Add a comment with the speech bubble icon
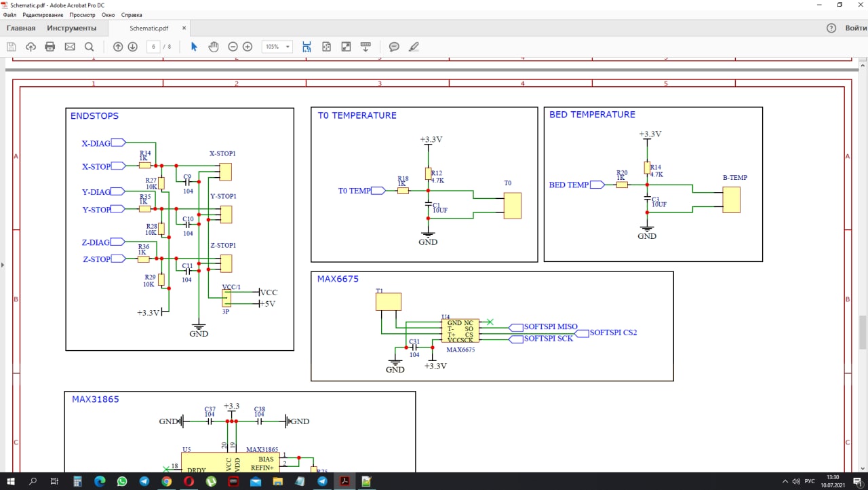The image size is (868, 490). point(394,47)
